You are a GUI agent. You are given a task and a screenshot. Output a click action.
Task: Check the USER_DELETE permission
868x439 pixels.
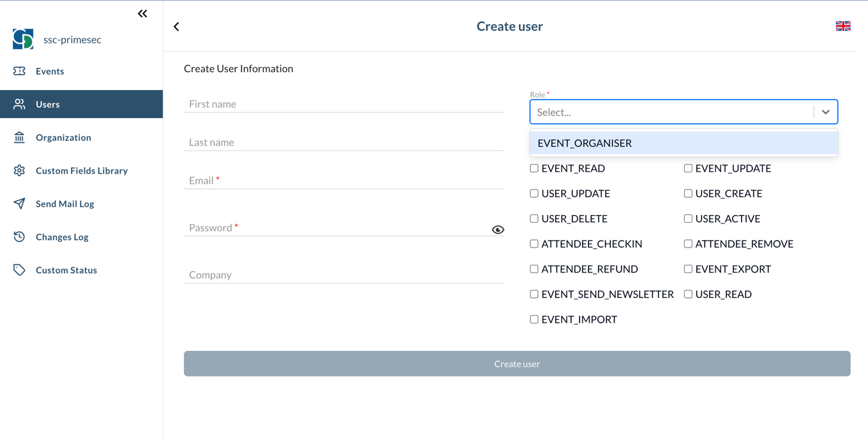tap(534, 218)
